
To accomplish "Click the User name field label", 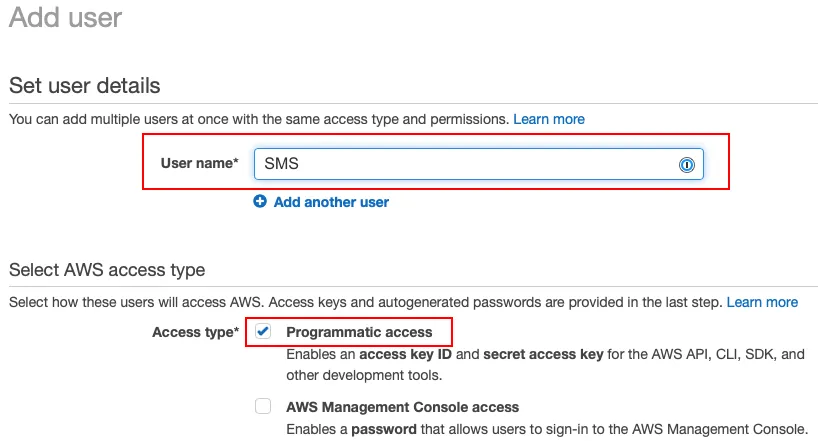I will pyautogui.click(x=199, y=163).
